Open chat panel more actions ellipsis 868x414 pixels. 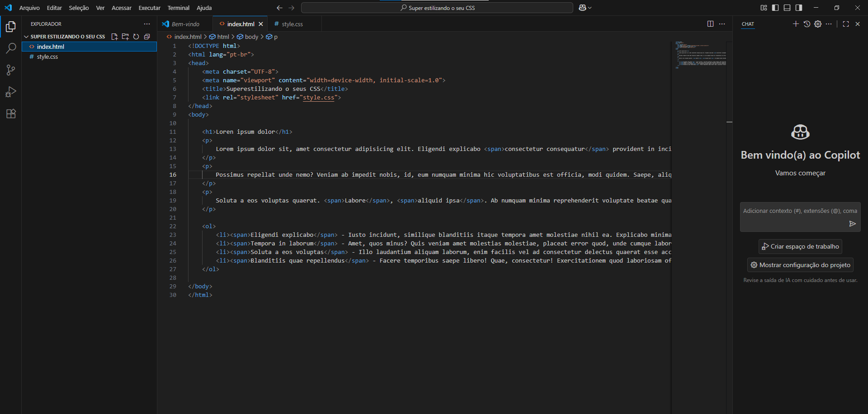pos(829,24)
